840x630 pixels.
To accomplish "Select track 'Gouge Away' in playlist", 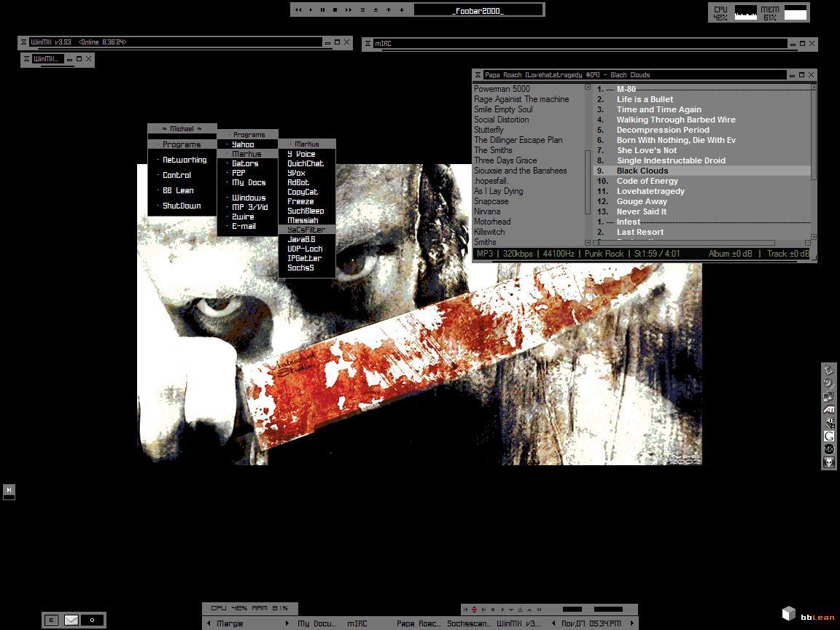I will pos(703,201).
